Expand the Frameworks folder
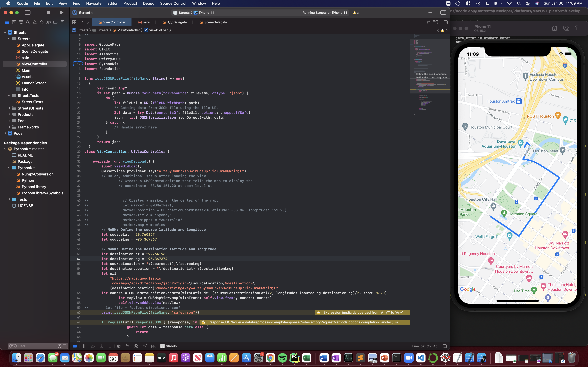This screenshot has height=367, width=588. point(9,127)
